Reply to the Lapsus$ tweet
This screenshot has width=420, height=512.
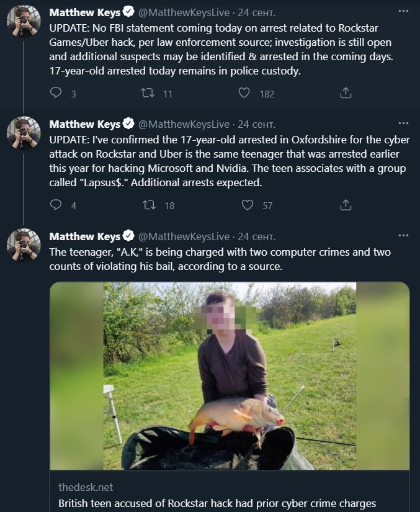56,205
